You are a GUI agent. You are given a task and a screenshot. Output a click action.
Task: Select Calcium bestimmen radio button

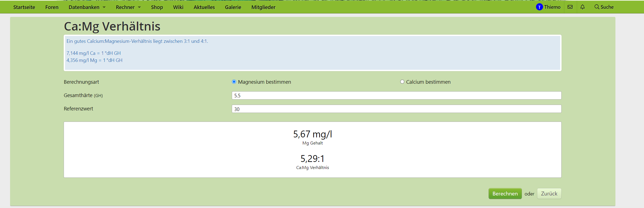pyautogui.click(x=402, y=82)
